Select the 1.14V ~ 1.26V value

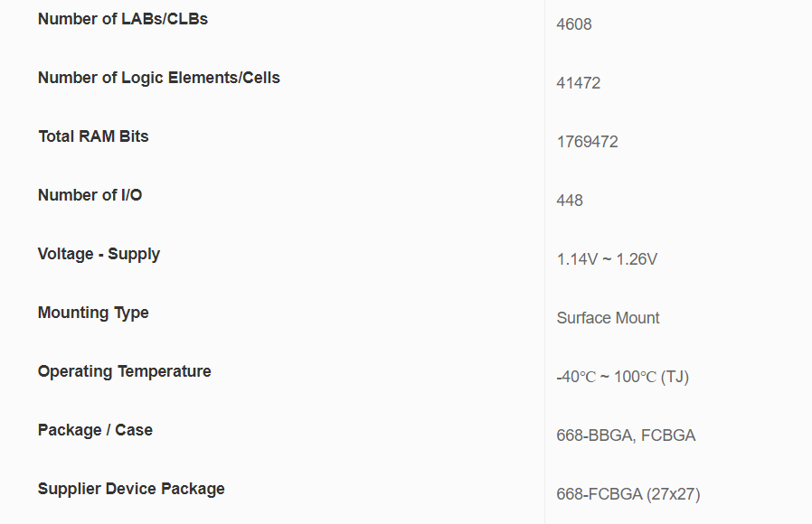(x=607, y=259)
